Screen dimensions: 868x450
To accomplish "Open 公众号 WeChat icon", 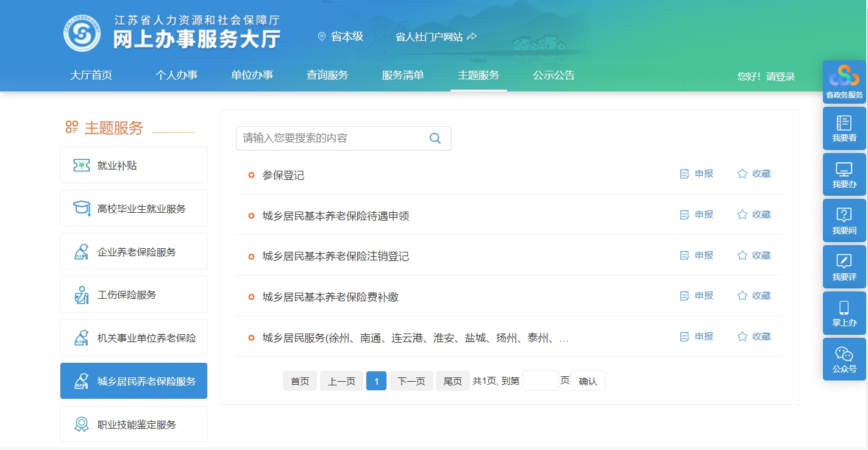I will point(844,359).
